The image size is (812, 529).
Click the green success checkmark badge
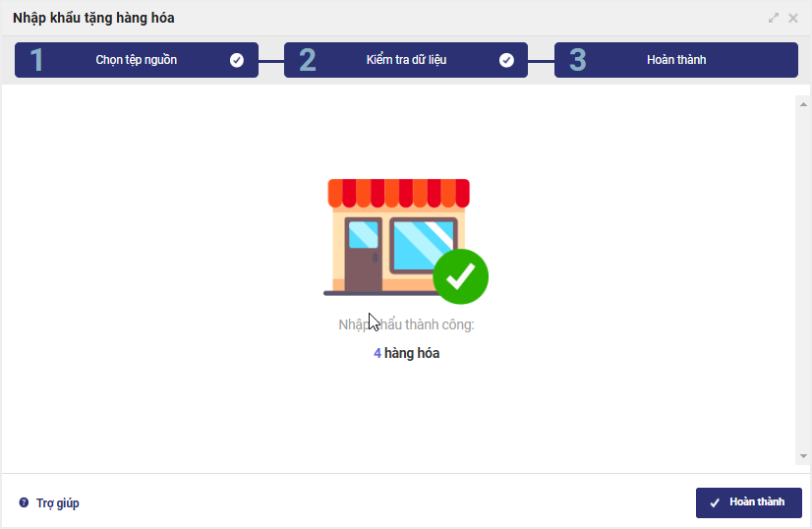click(x=460, y=276)
